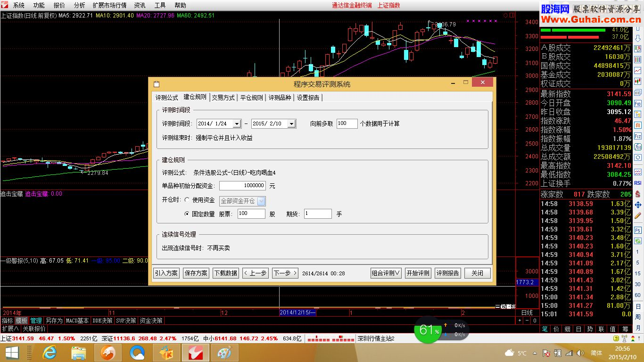Open File Explorer from the taskbar
644x362 pixels.
(x=78, y=353)
